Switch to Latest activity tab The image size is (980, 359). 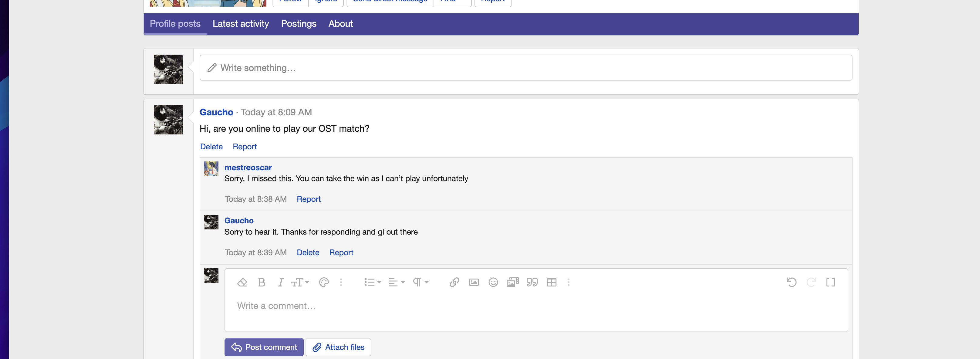click(x=240, y=24)
